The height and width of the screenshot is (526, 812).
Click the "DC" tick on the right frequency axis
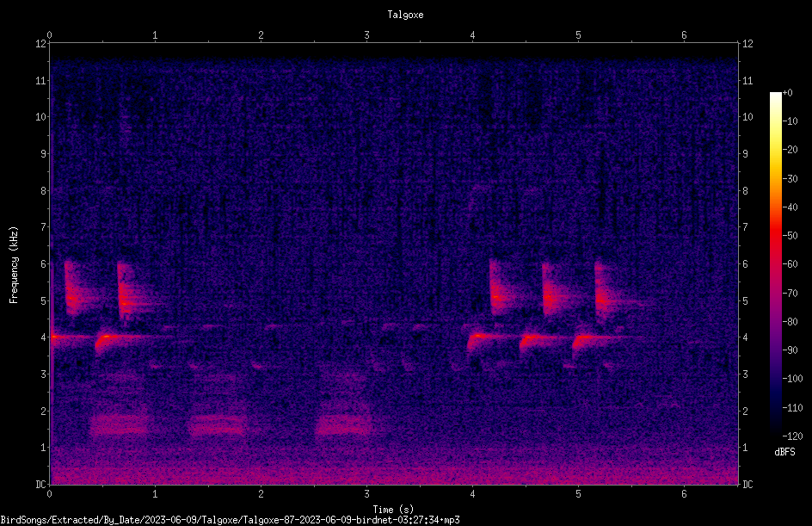click(747, 485)
